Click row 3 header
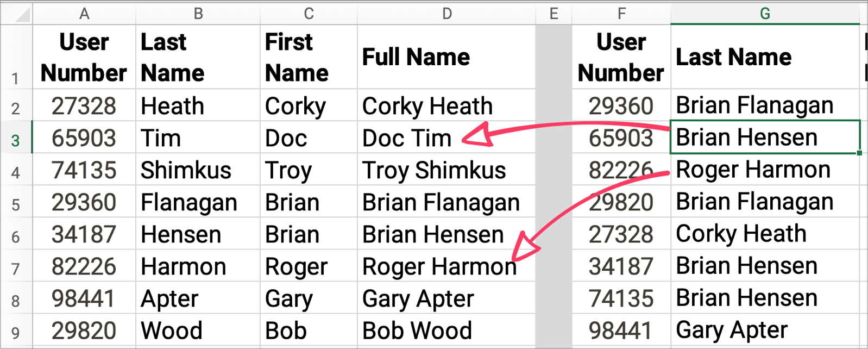Image resolution: width=868 pixels, height=349 pixels. point(16,138)
